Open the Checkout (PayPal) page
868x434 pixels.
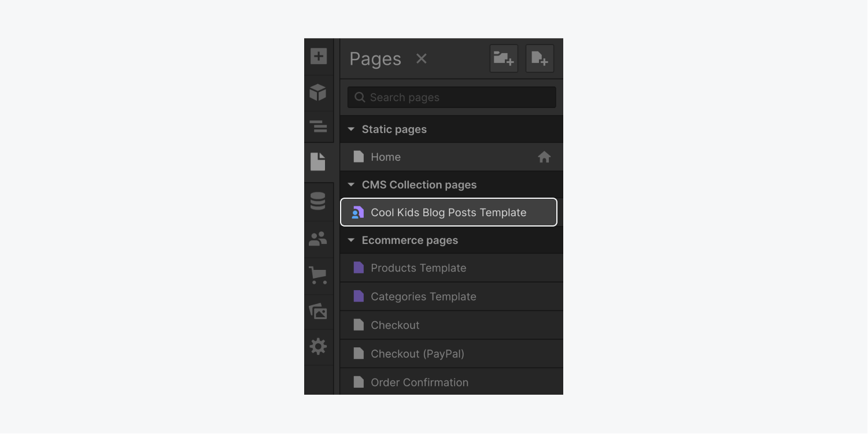tap(417, 354)
